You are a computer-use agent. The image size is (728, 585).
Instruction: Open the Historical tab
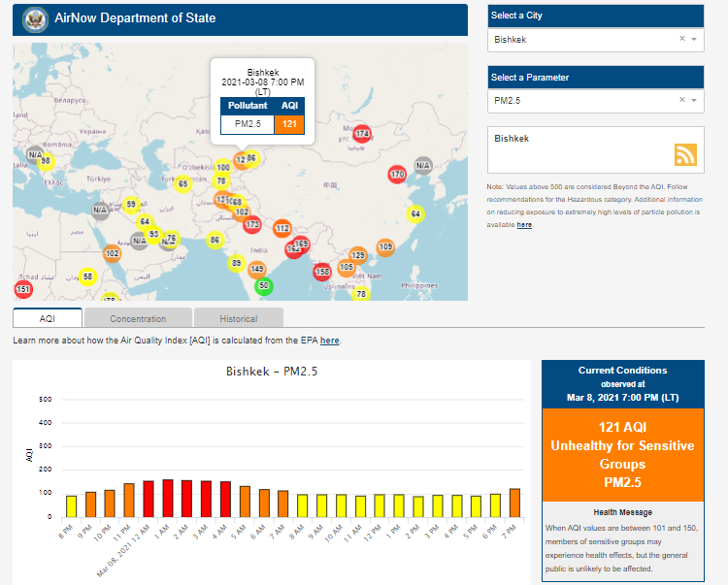point(238,318)
